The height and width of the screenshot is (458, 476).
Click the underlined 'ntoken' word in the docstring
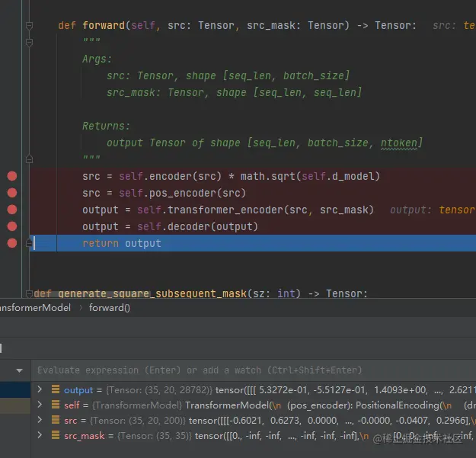[399, 143]
